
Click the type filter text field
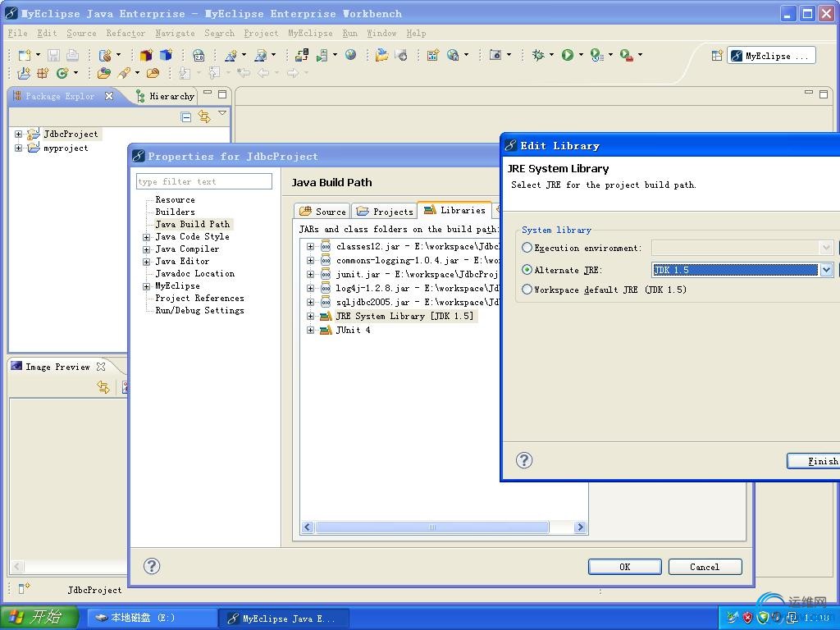(x=204, y=181)
